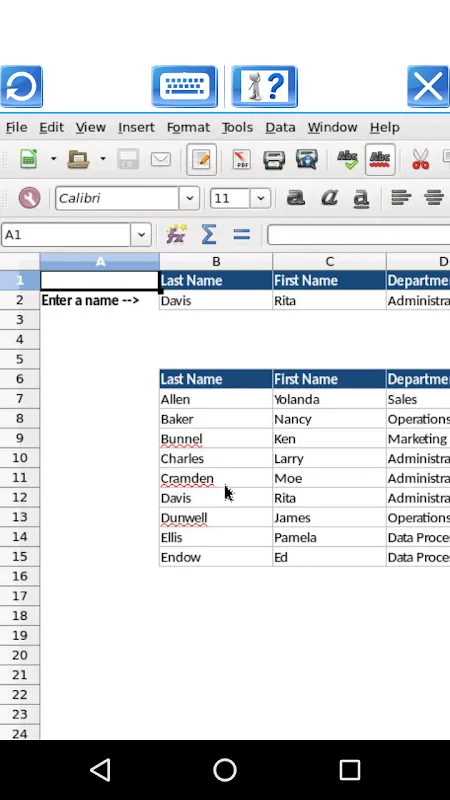Expand the font size dropdown
This screenshot has width=450, height=800.
click(260, 198)
